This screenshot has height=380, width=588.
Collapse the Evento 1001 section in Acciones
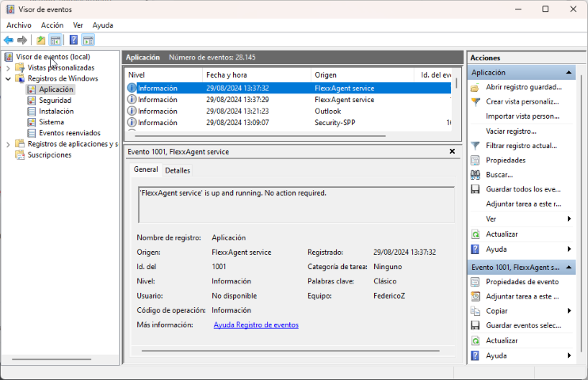click(x=568, y=268)
